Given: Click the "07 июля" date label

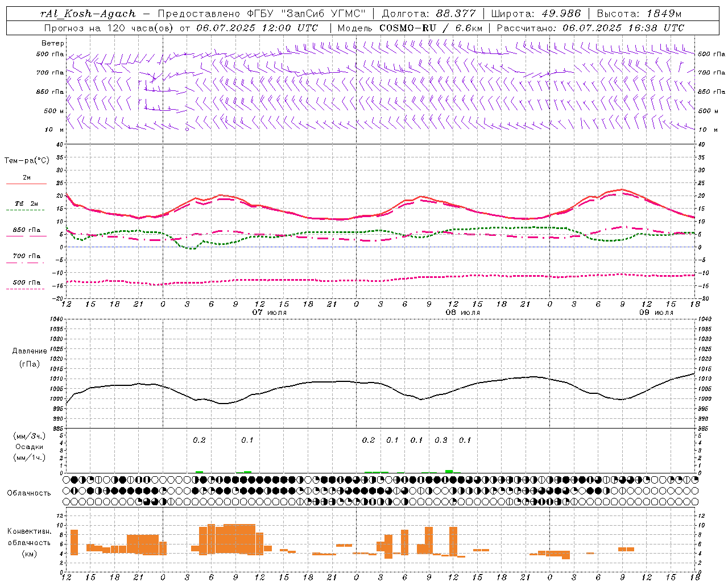Looking at the screenshot, I should tap(270, 313).
